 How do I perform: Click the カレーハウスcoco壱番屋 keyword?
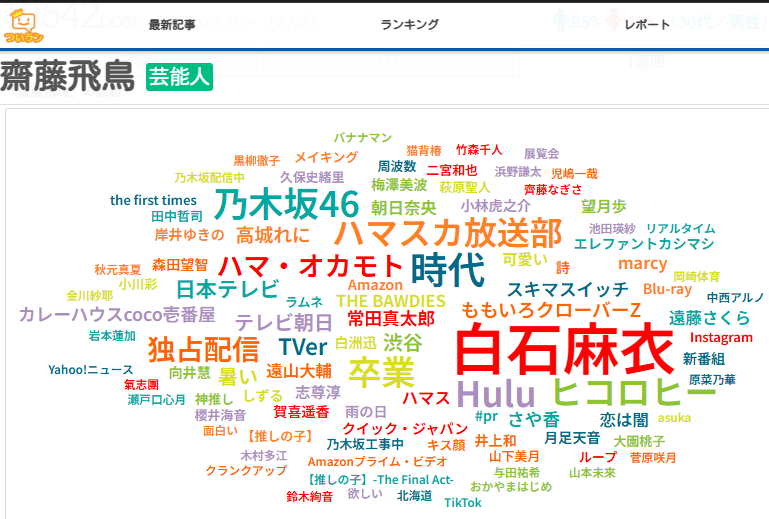117,314
